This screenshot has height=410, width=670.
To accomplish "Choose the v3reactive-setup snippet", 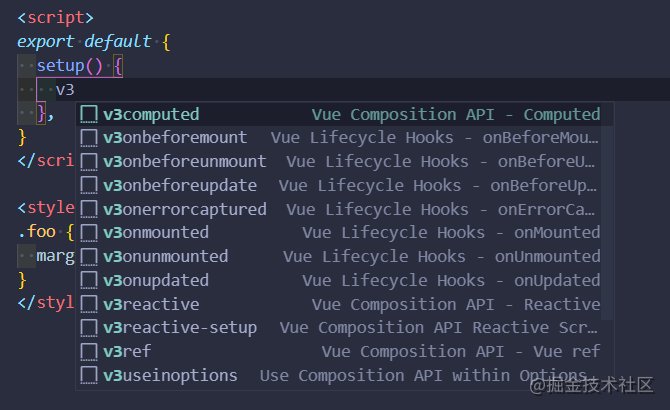I will [180, 328].
